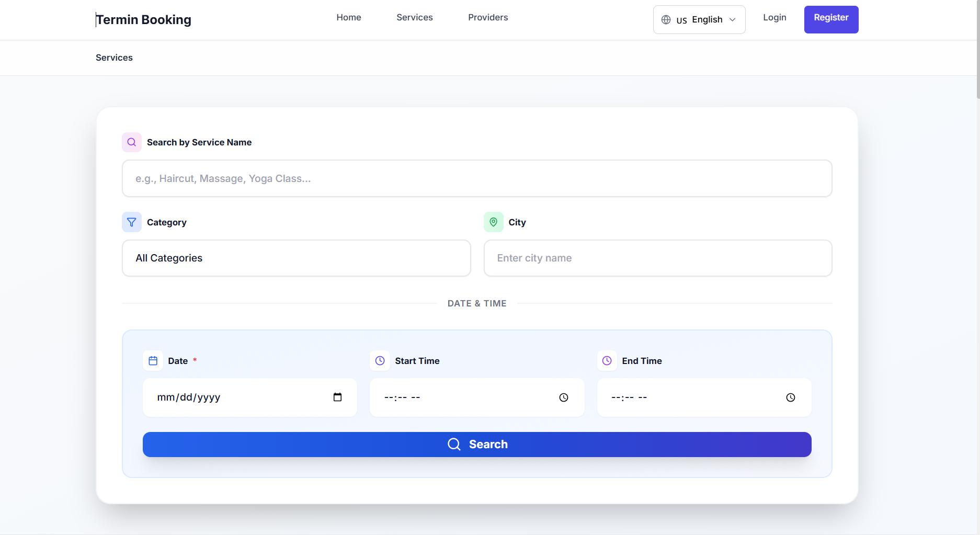Open the time picker in Start Time field
This screenshot has width=980, height=535.
point(563,397)
